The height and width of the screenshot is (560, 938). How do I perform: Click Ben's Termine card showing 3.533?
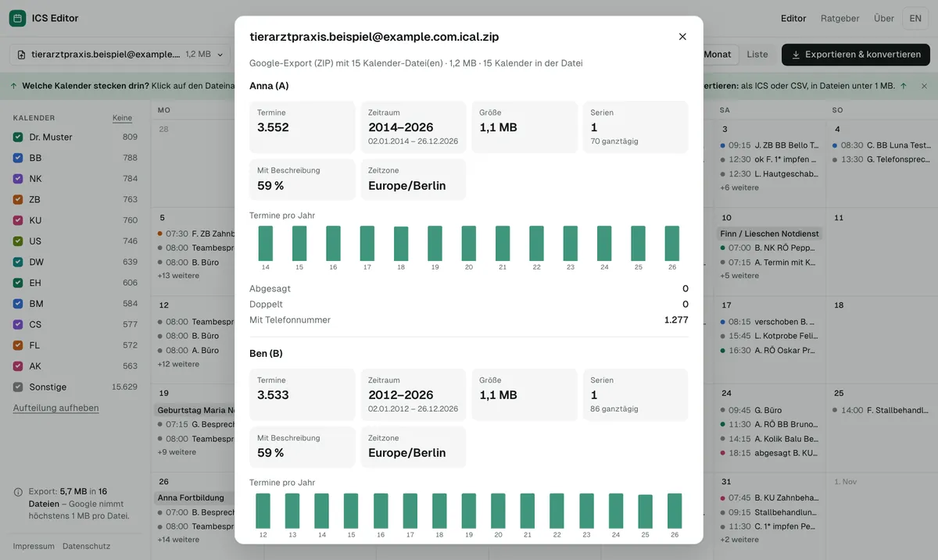click(x=302, y=394)
